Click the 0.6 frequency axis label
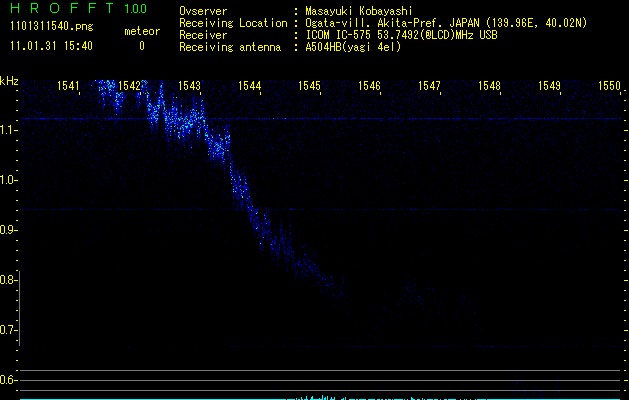629x400 pixels. pos(7,380)
